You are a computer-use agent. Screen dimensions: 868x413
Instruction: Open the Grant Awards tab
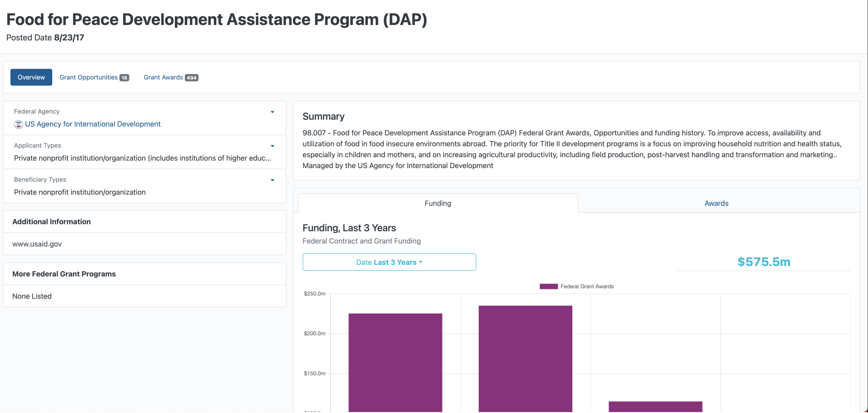171,77
